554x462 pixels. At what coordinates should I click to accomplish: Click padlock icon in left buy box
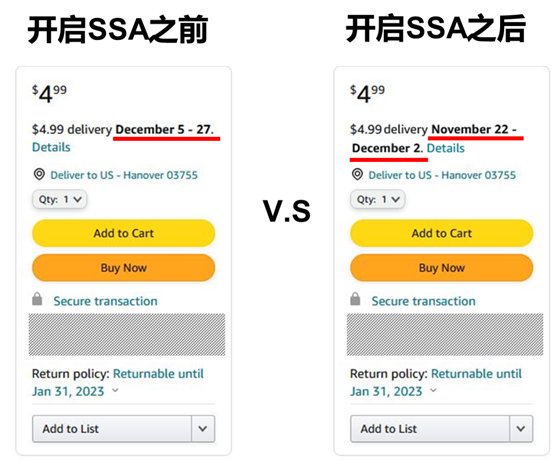point(37,299)
